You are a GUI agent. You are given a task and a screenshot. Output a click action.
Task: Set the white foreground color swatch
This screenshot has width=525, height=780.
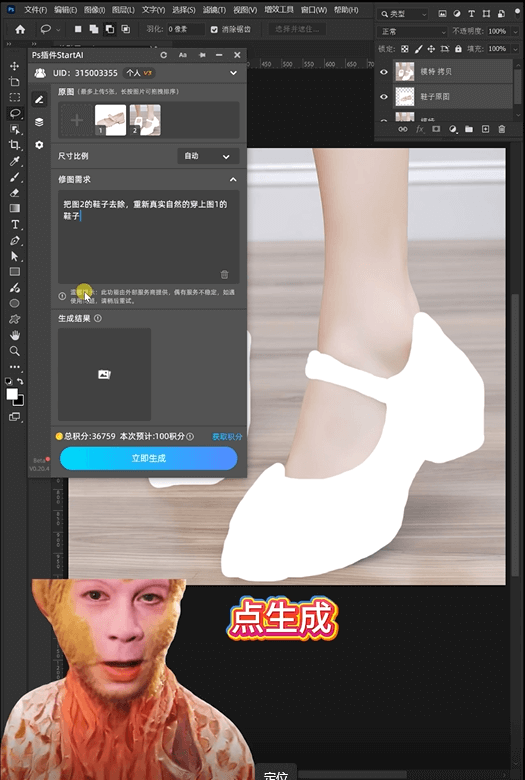coord(12,394)
